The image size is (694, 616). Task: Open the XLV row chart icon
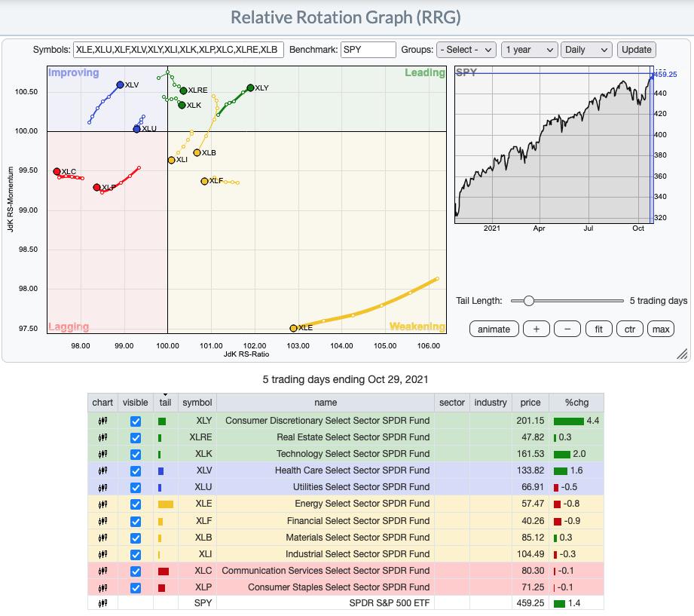coord(102,470)
